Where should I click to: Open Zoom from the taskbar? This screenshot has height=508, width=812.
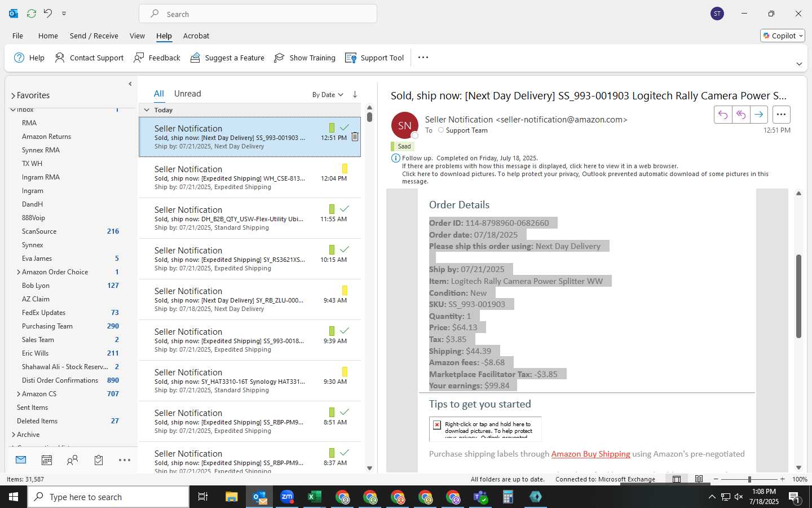coord(287,497)
